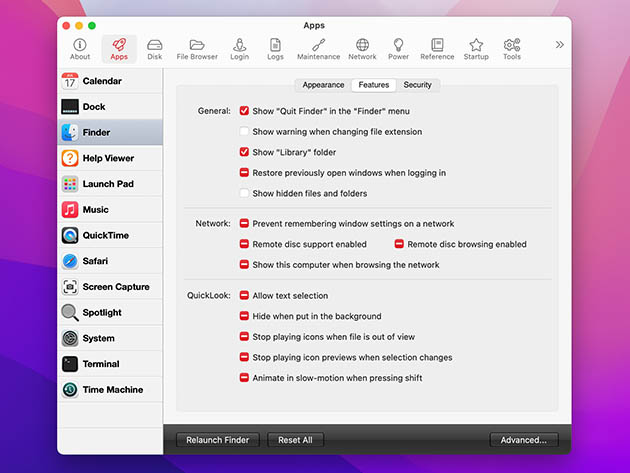Expand the toolbar overflow chevron
This screenshot has height=473, width=630.
click(x=559, y=45)
